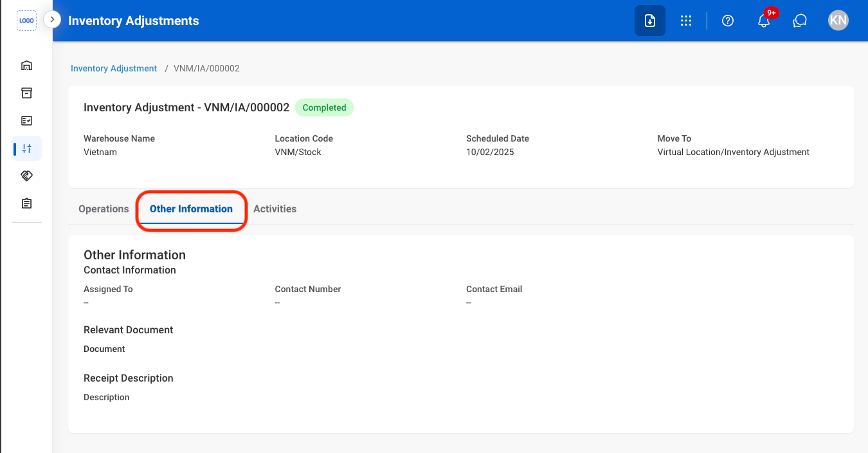
Task: Open the archive box icon in the sidebar
Action: click(26, 93)
